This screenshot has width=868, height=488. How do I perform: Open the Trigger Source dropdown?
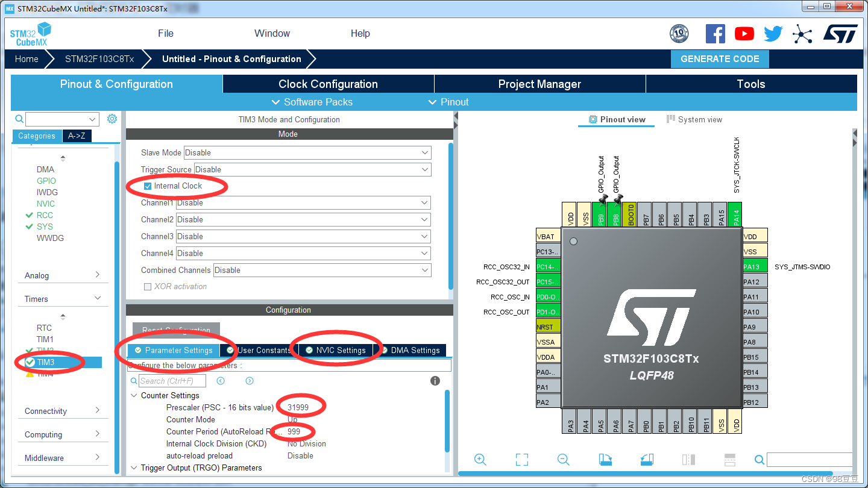click(x=312, y=169)
